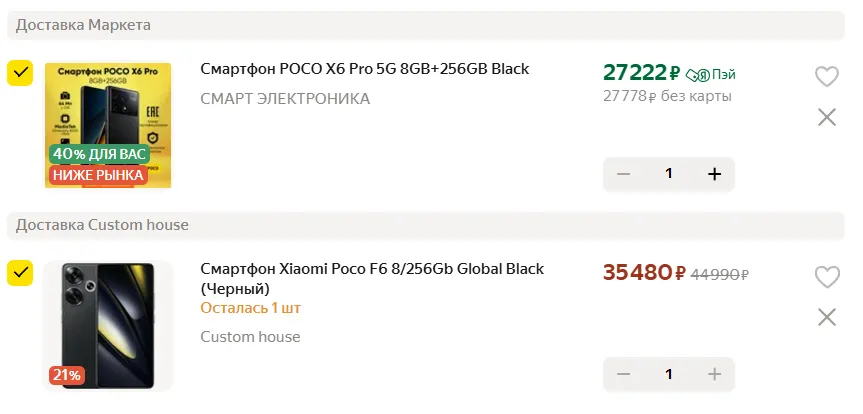The width and height of the screenshot is (863, 414).
Task: Visit the Custom house seller link
Action: pos(250,337)
